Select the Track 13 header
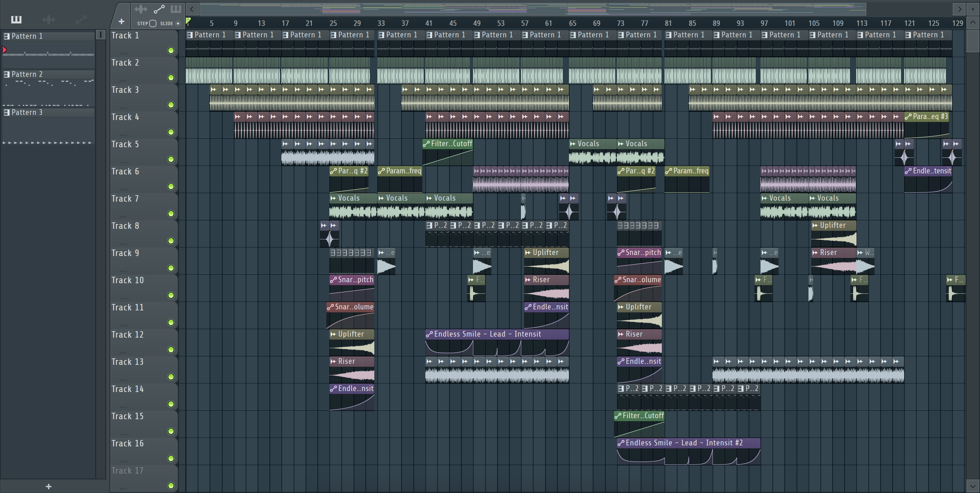980x493 pixels. 144,370
